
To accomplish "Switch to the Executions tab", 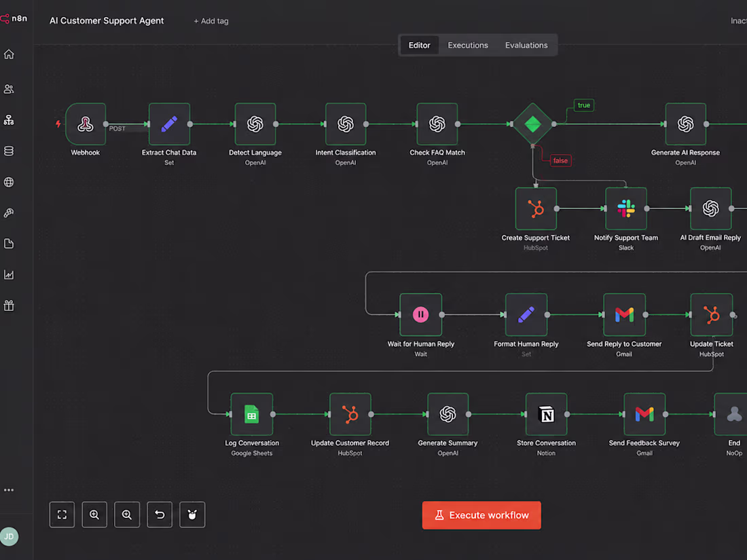I will point(468,45).
